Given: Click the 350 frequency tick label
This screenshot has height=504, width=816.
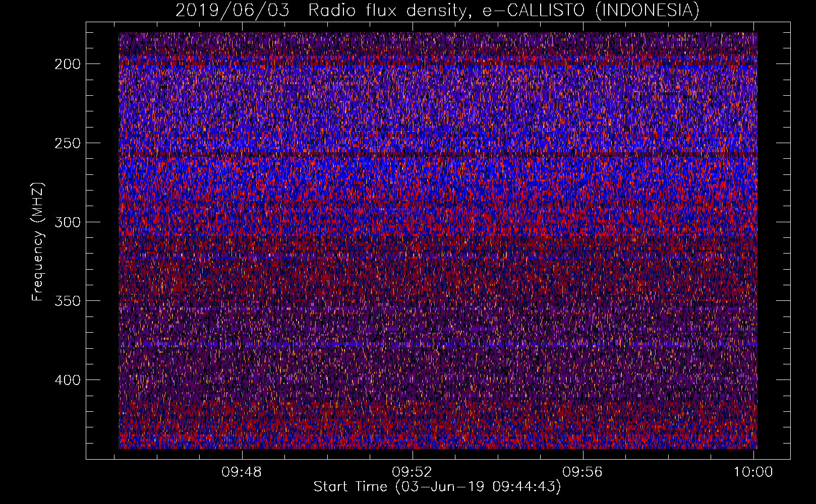Looking at the screenshot, I should pos(68,301).
